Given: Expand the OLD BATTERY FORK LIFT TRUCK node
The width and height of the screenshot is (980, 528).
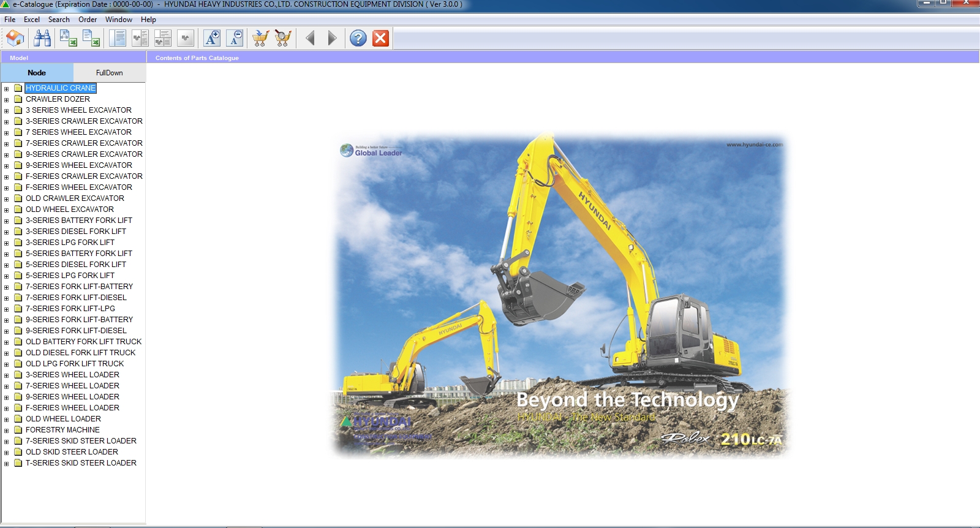Looking at the screenshot, I should [6, 342].
